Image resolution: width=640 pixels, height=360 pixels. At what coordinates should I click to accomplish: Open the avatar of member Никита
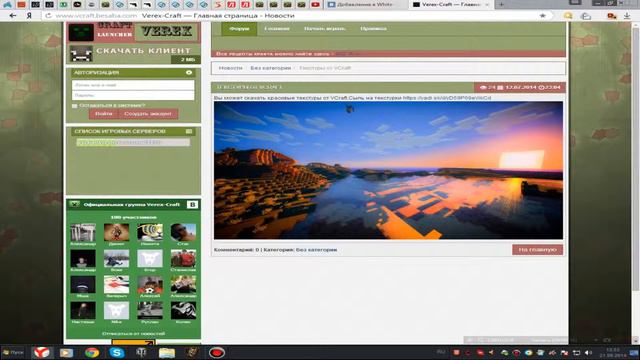click(150, 232)
